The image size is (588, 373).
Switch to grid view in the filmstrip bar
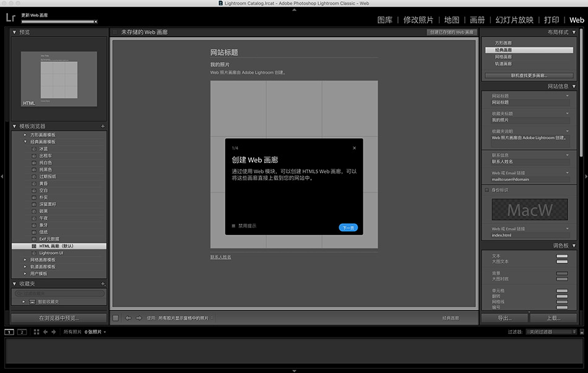pyautogui.click(x=37, y=331)
